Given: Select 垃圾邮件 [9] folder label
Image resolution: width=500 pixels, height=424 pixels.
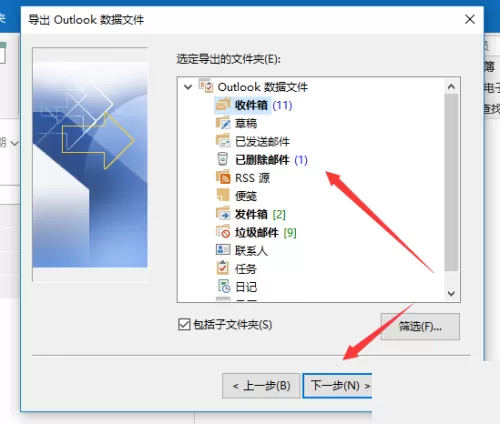Looking at the screenshot, I should coord(265,232).
